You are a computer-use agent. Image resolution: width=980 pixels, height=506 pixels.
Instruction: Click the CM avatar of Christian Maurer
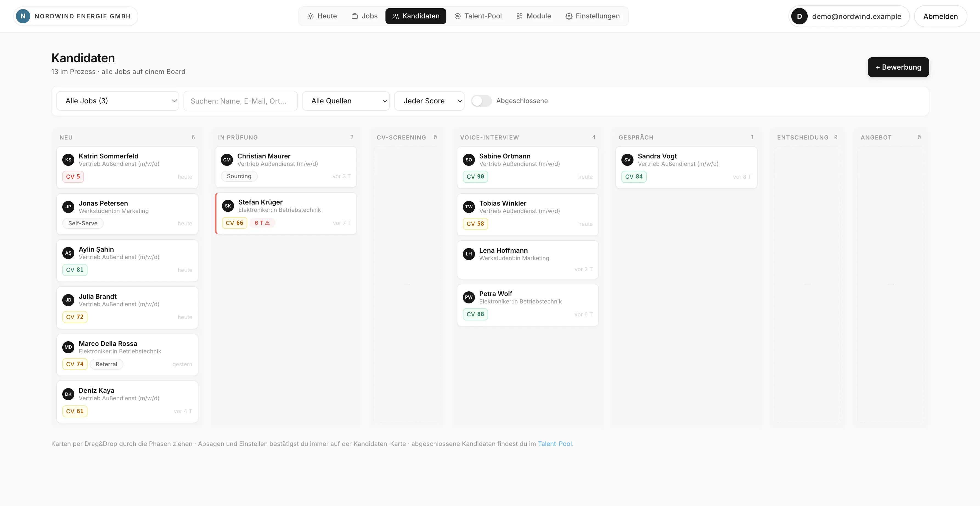pyautogui.click(x=227, y=160)
